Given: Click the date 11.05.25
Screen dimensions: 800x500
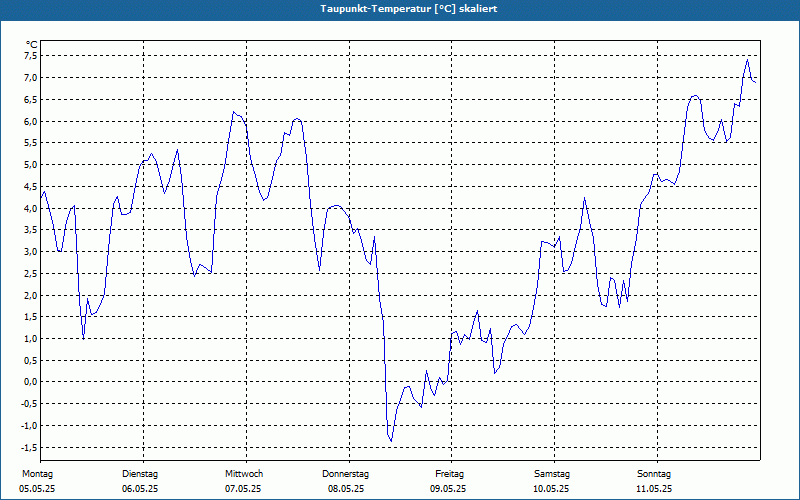Looking at the screenshot, I should 655,489.
